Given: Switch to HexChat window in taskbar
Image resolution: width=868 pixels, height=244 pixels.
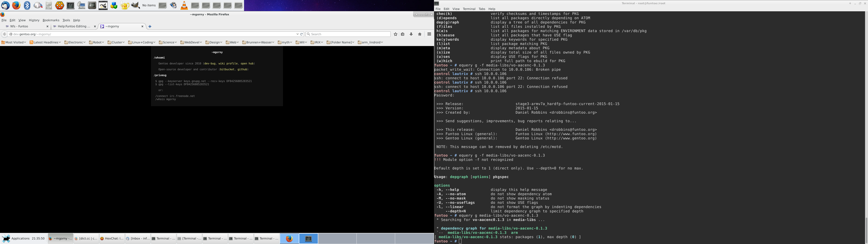Looking at the screenshot, I should click(x=112, y=239).
